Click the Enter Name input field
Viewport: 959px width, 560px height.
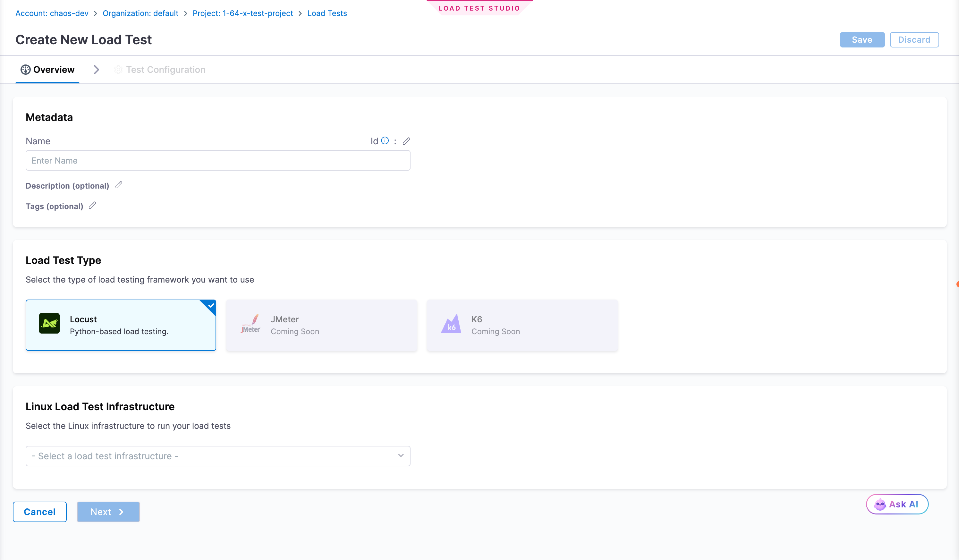218,160
